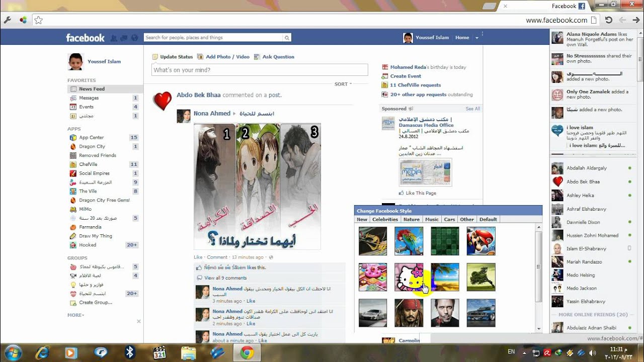
Task: Choose the Jack Sparrow style thumbnail
Action: pos(409,313)
